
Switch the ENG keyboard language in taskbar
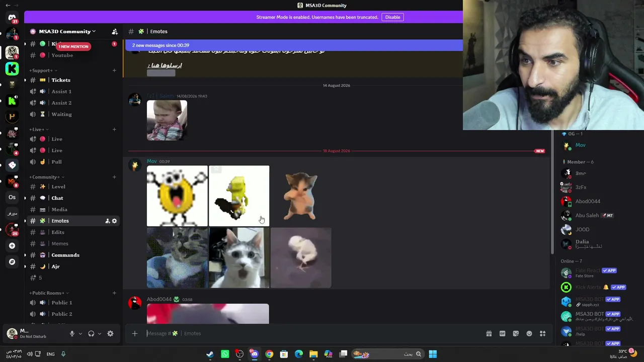coord(51,354)
